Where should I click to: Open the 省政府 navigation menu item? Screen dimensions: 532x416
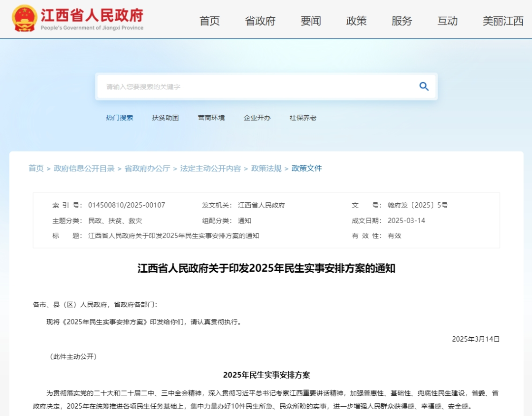(261, 21)
